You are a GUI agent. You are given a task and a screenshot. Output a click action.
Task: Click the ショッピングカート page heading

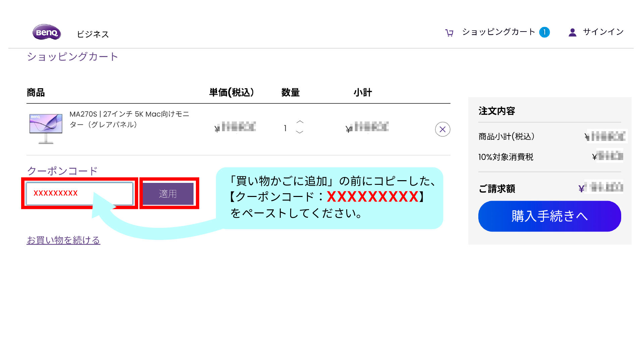point(72,56)
